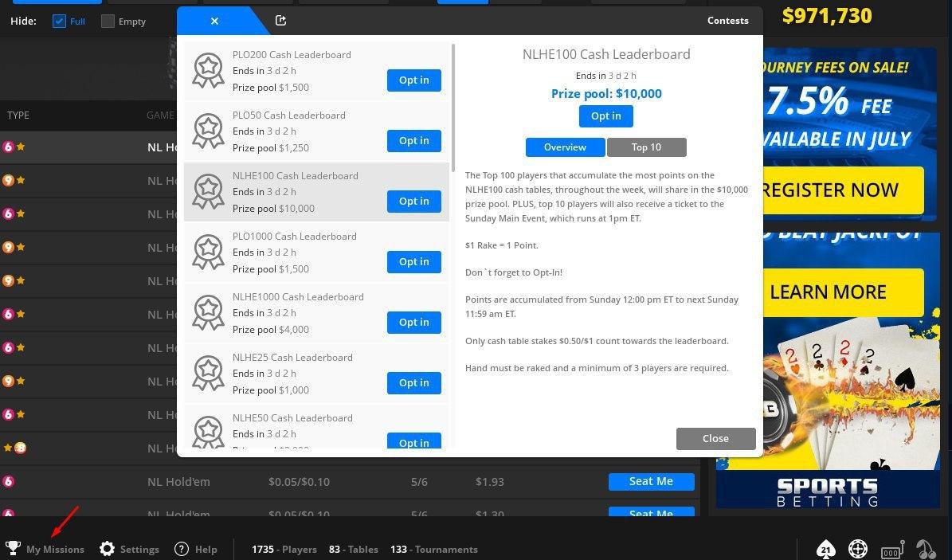Opt in to PLO1000 Cash Leaderboard
The width and height of the screenshot is (952, 560).
(414, 262)
